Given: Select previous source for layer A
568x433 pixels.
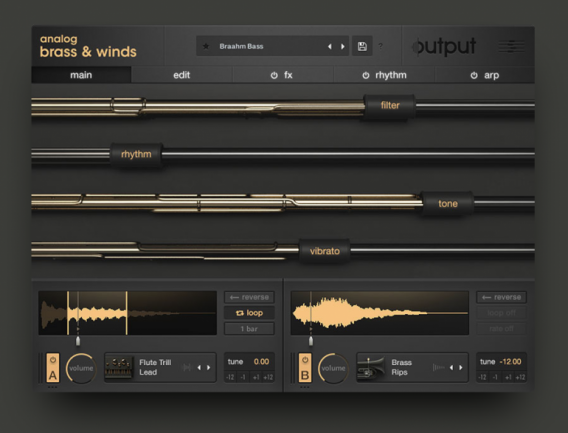Looking at the screenshot, I should [x=199, y=367].
